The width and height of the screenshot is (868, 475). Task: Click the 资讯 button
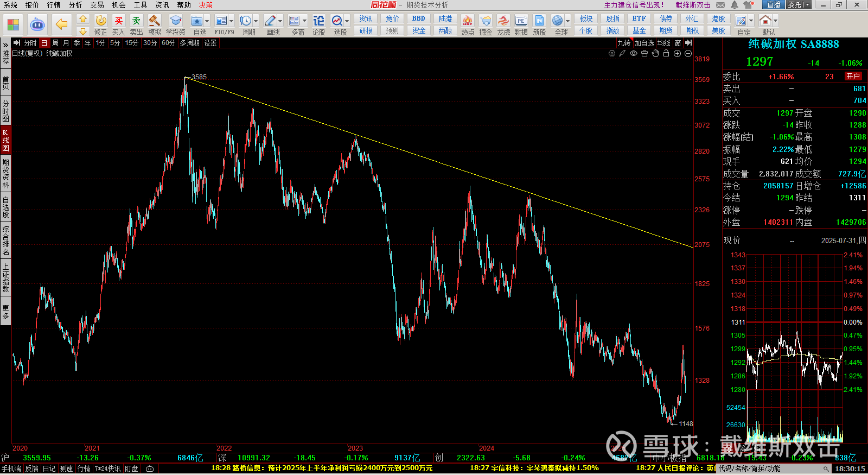point(366,19)
